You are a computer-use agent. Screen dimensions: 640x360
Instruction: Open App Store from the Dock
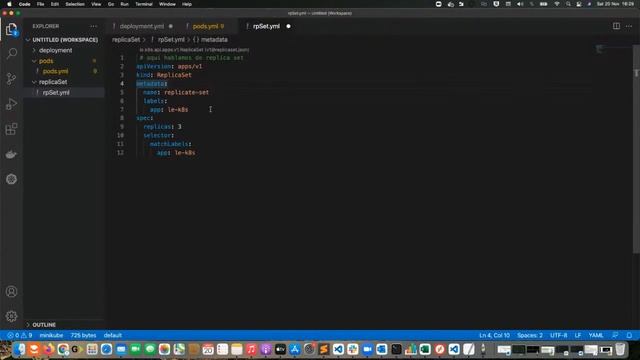coord(295,349)
